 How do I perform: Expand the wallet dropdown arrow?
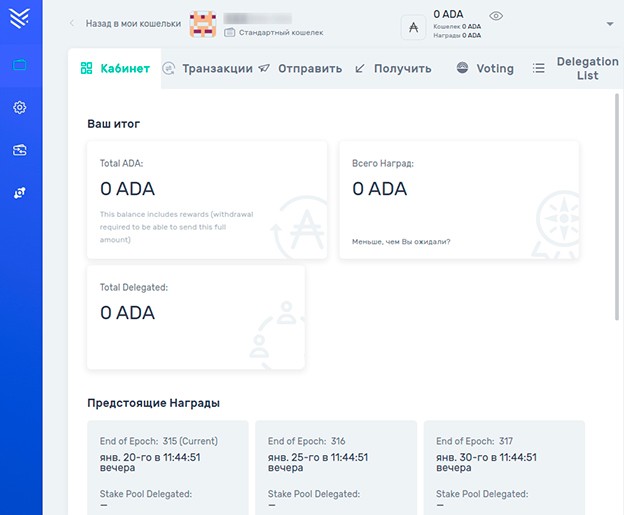(x=610, y=24)
